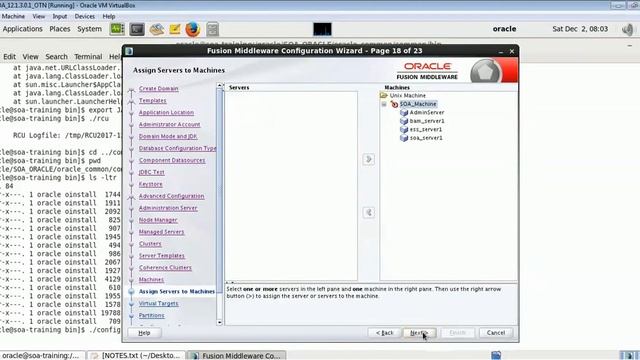Click the right arrow assign button
Screen dimensions: 640x360
(x=368, y=159)
